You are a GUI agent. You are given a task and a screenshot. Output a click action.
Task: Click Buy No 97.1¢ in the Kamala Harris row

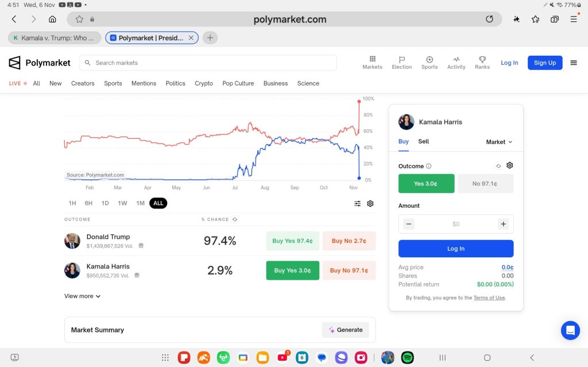349,271
